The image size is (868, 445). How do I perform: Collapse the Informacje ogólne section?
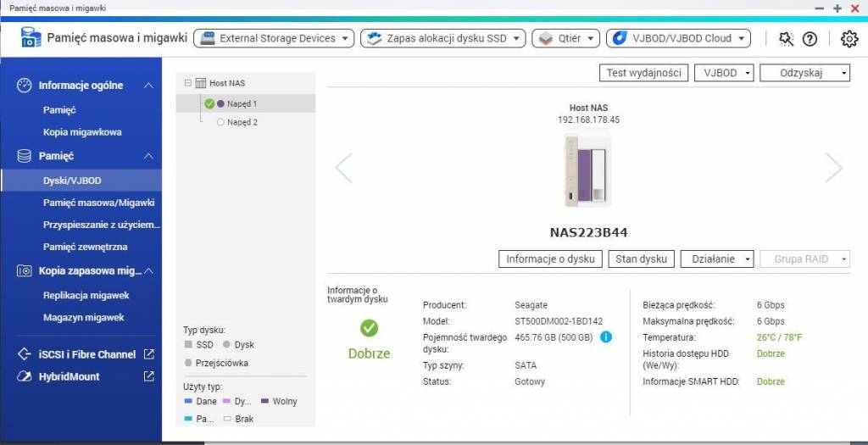point(148,86)
